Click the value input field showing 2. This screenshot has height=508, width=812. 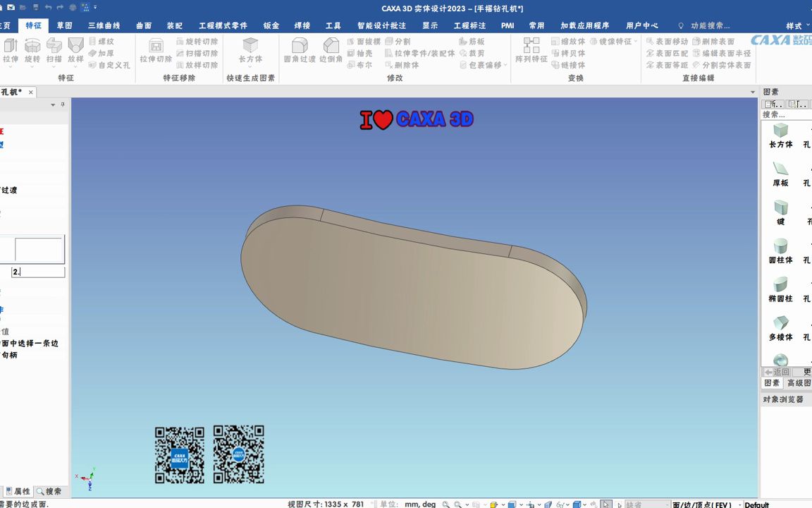click(37, 272)
